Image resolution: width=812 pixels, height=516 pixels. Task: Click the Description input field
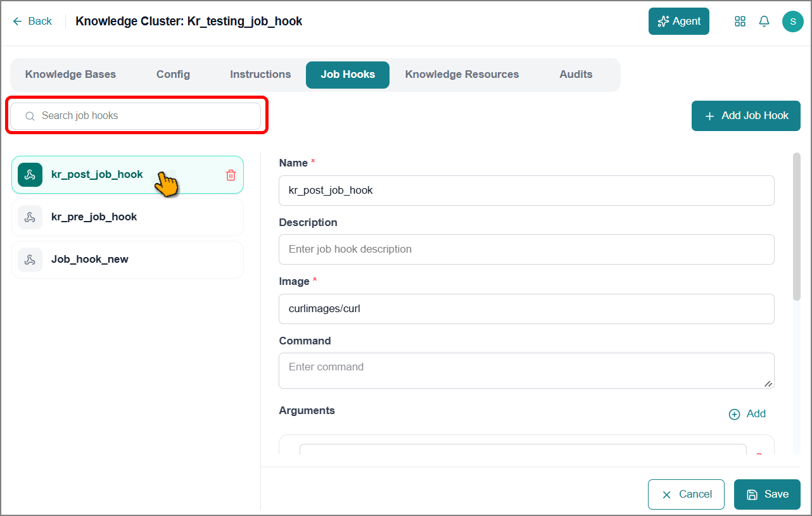coord(526,249)
